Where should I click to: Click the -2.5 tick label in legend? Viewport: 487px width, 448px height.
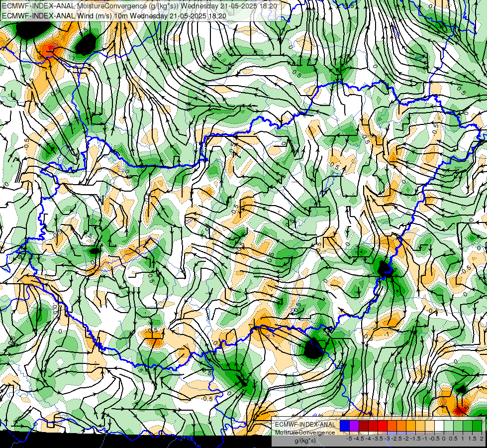(x=396, y=439)
